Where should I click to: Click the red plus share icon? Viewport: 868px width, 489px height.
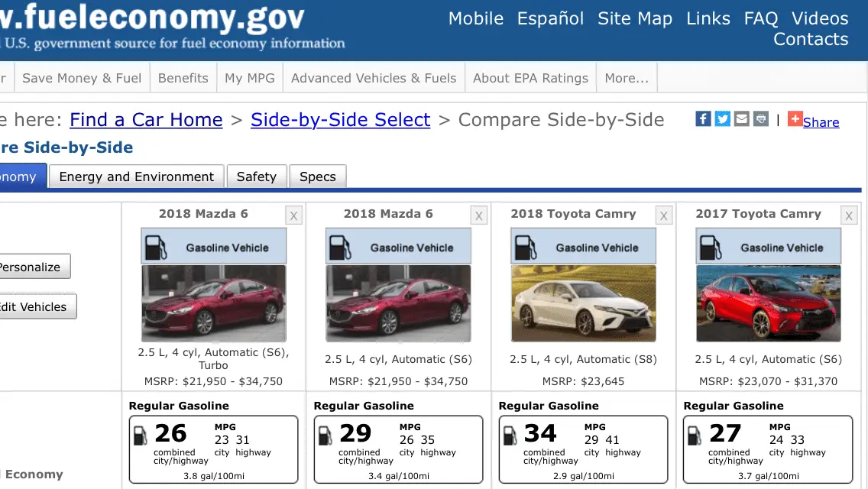795,119
